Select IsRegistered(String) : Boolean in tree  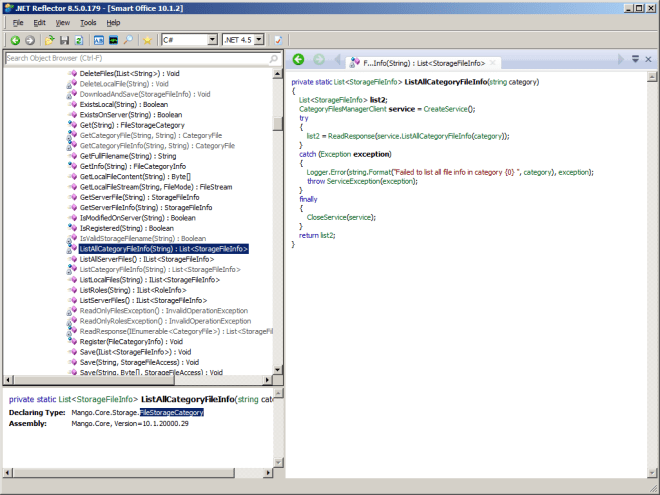pos(125,228)
